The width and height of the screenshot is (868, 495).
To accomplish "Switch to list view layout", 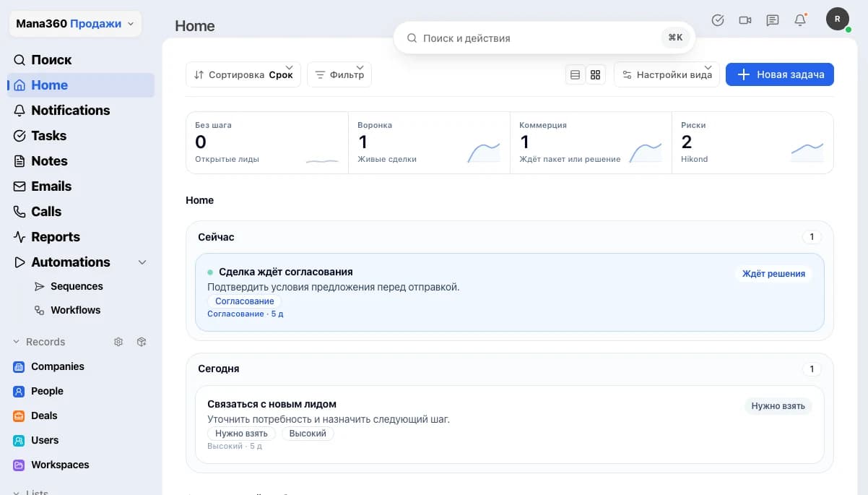I will (x=576, y=74).
